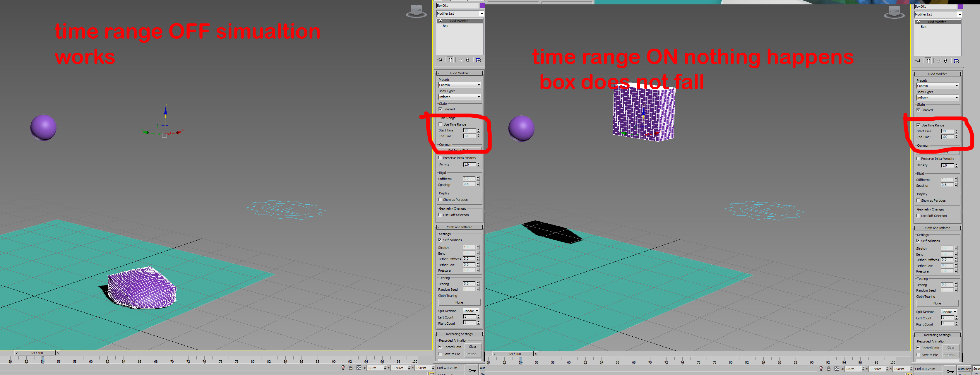Collapse Recording Settings rollout in right panel

point(937,335)
